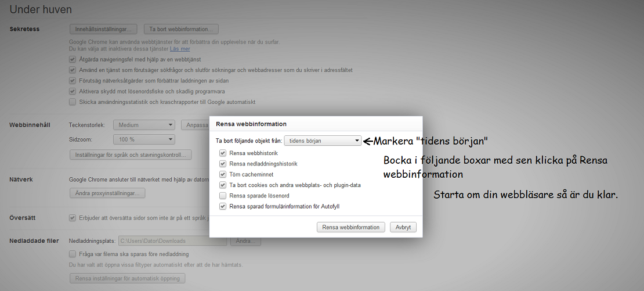This screenshot has width=644, height=291.
Task: Toggle the Rensa webbhistorik checkbox
Action: click(x=223, y=153)
